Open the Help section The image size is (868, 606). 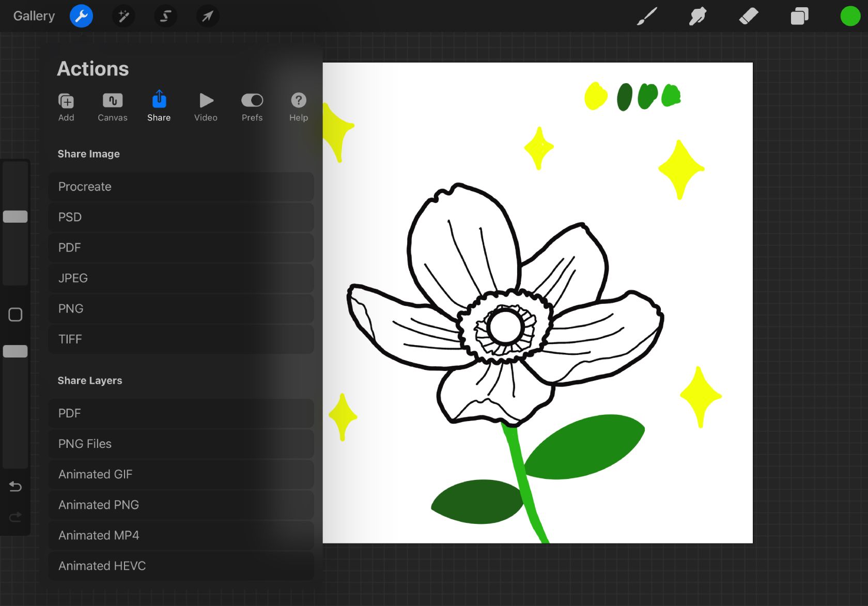coord(298,107)
